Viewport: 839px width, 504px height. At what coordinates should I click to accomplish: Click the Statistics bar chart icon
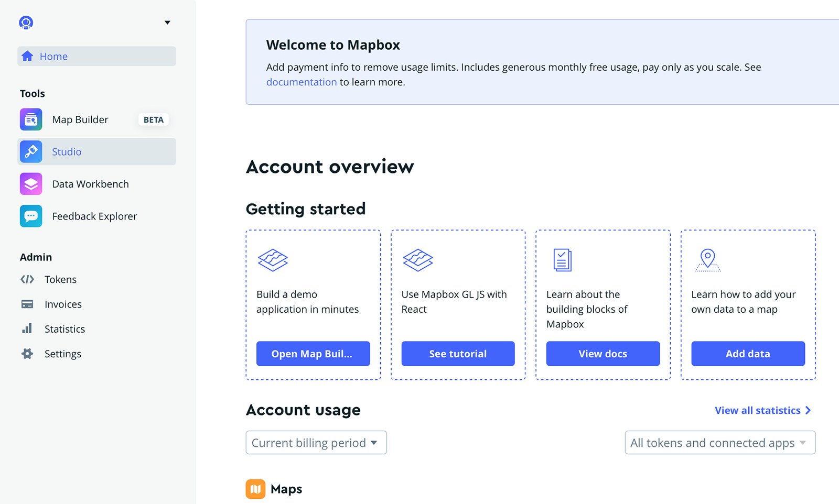pos(27,328)
